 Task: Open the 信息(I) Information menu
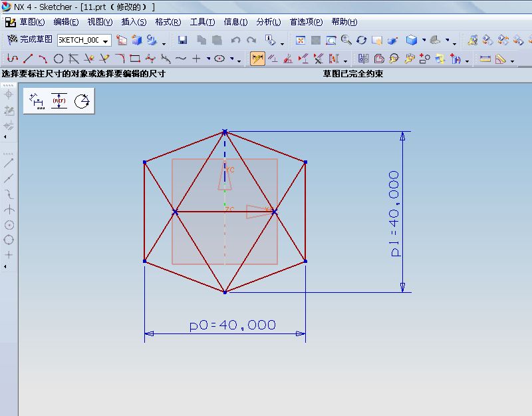235,22
